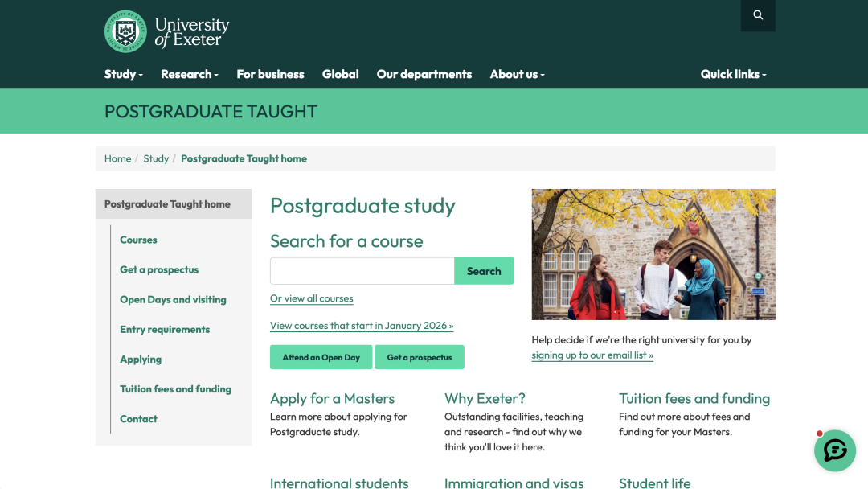This screenshot has width=868, height=489.
Task: Click the Attend an Open Day button
Action: click(321, 357)
